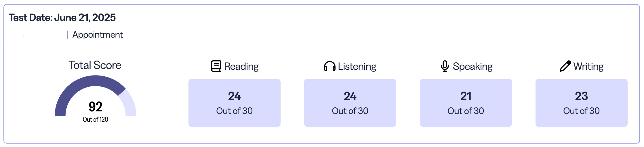This screenshot has height=147, width=644.
Task: Click the 'Out of 120' text
Action: click(x=95, y=119)
